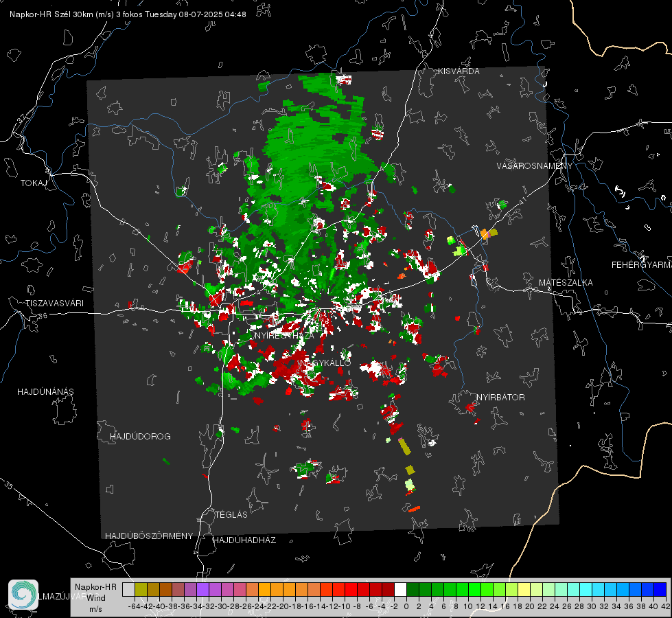Pick the red swatch between -10 and -8
The image size is (672, 618).
coord(351,589)
